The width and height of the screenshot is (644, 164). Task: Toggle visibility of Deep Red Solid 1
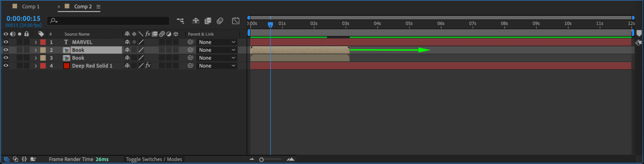coord(6,66)
